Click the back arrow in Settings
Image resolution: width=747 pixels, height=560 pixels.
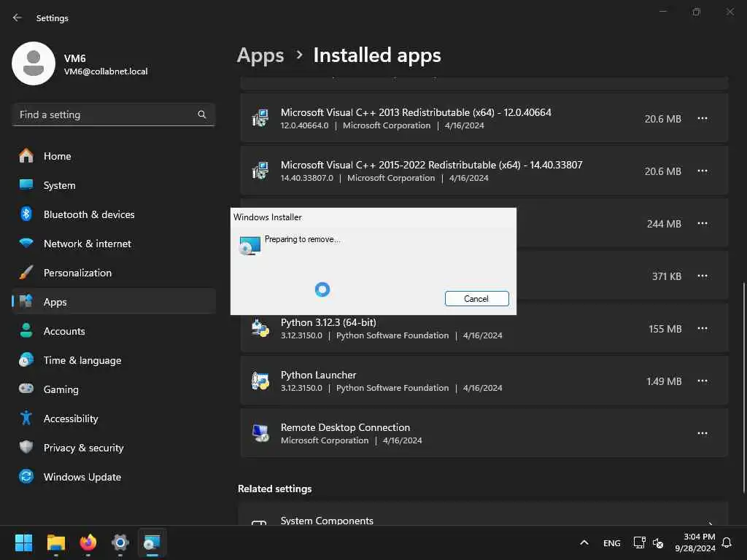[x=18, y=17]
